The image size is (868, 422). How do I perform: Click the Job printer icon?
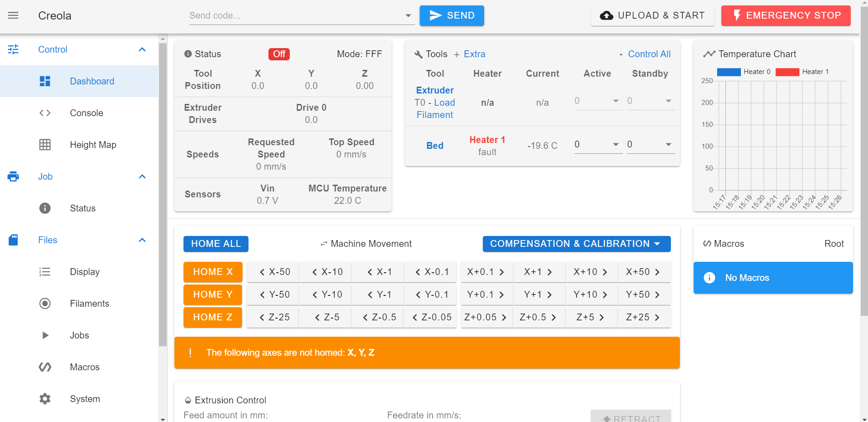(14, 177)
